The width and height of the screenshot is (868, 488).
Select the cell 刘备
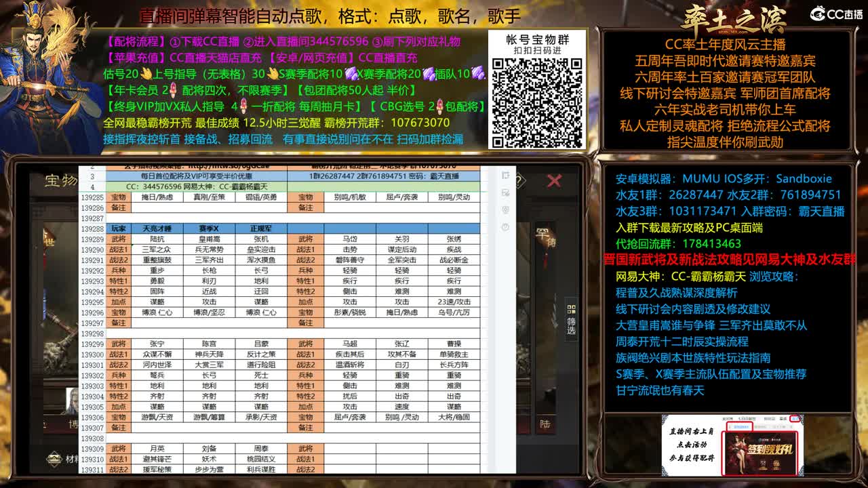[210, 449]
